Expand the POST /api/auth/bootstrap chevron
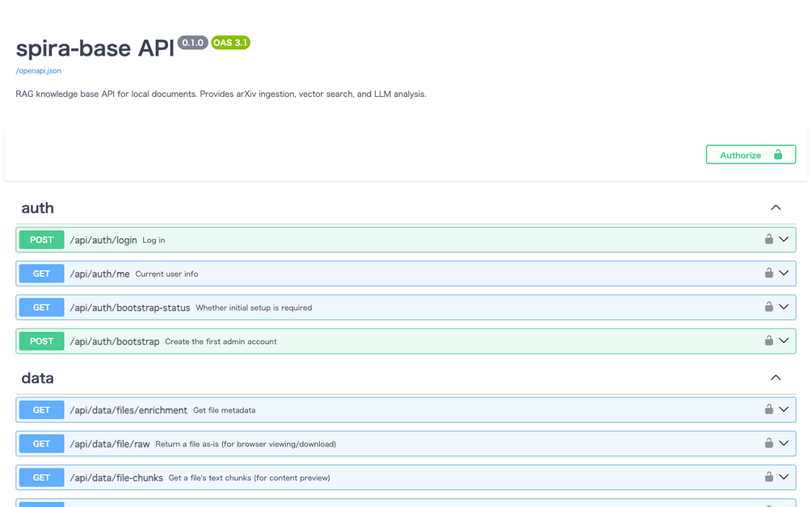The image size is (812, 507). coord(784,341)
